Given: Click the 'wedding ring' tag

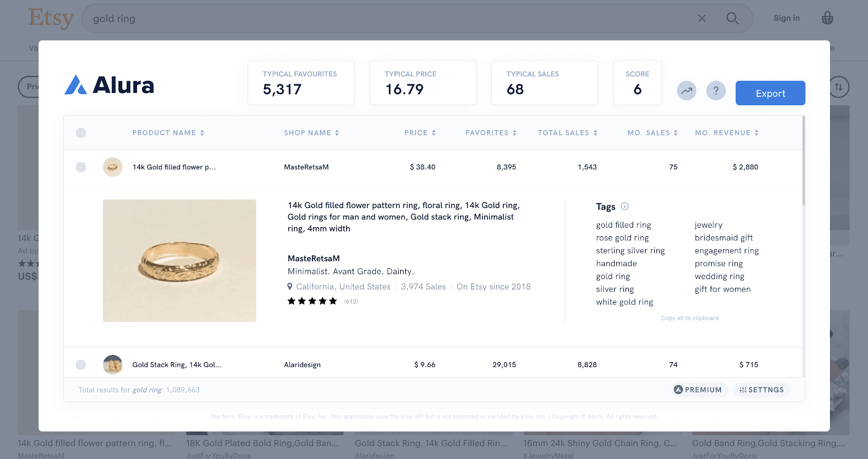Looking at the screenshot, I should coord(719,276).
